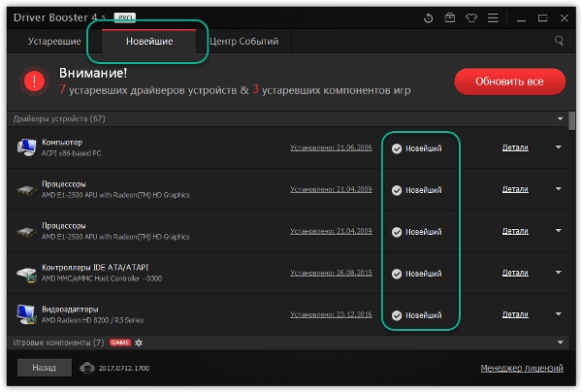This screenshot has height=392, width=582.
Task: Select the Новейшие tab
Action: click(149, 41)
